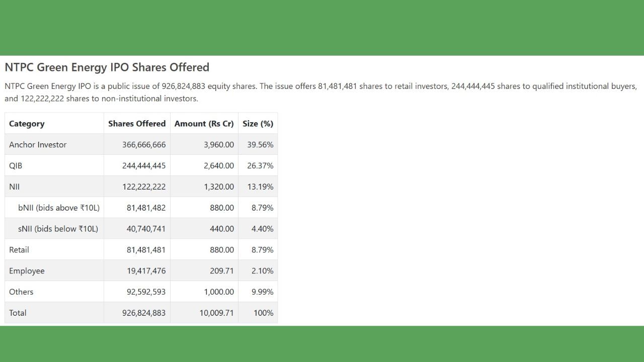Click the Retail size percentage 8.79%
Viewport: 644px width, 362px height.
263,250
